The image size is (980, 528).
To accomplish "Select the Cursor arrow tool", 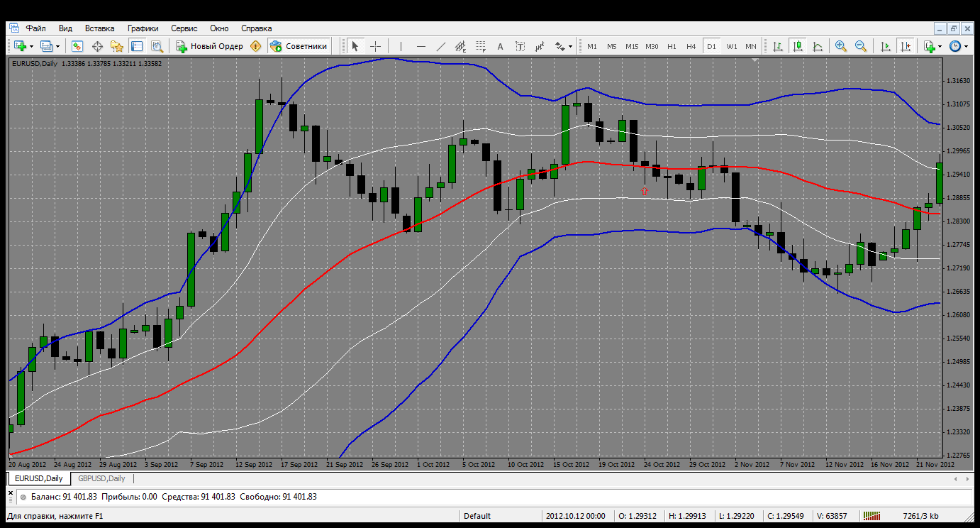I will (355, 46).
